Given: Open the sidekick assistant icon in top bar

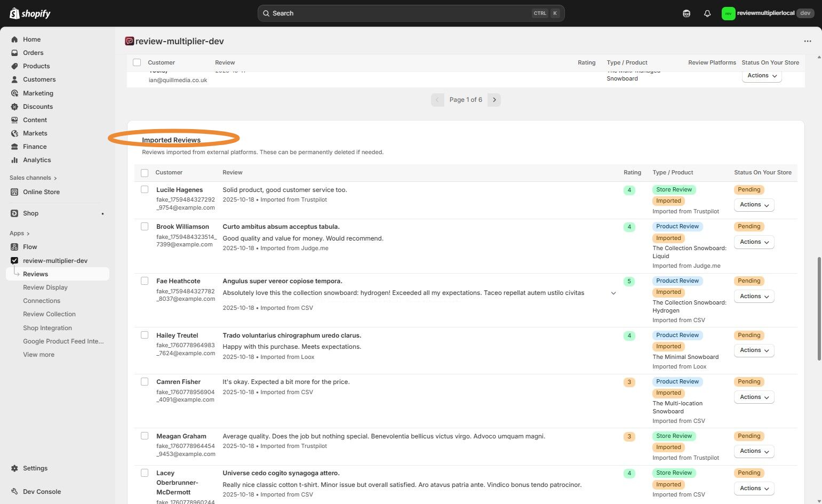Looking at the screenshot, I should tap(687, 13).
